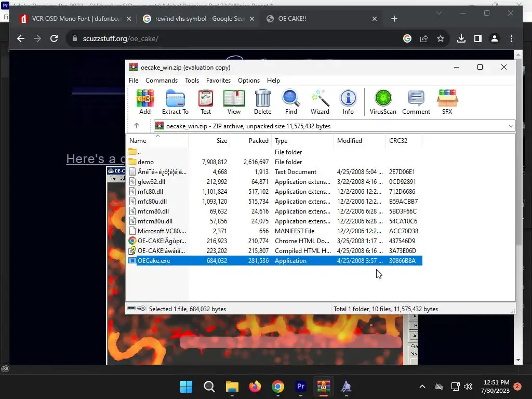Run VirusScan on the archive
Screen dimensions: 532x399
click(x=383, y=102)
